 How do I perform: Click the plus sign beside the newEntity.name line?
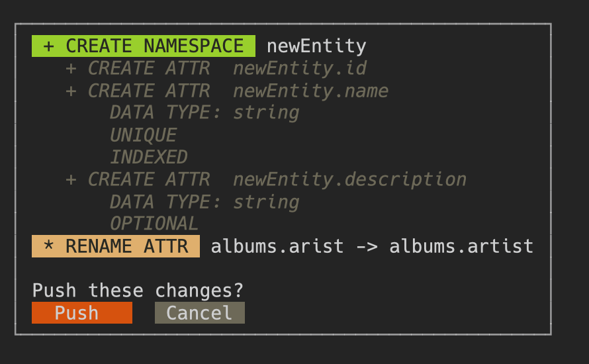pos(71,91)
